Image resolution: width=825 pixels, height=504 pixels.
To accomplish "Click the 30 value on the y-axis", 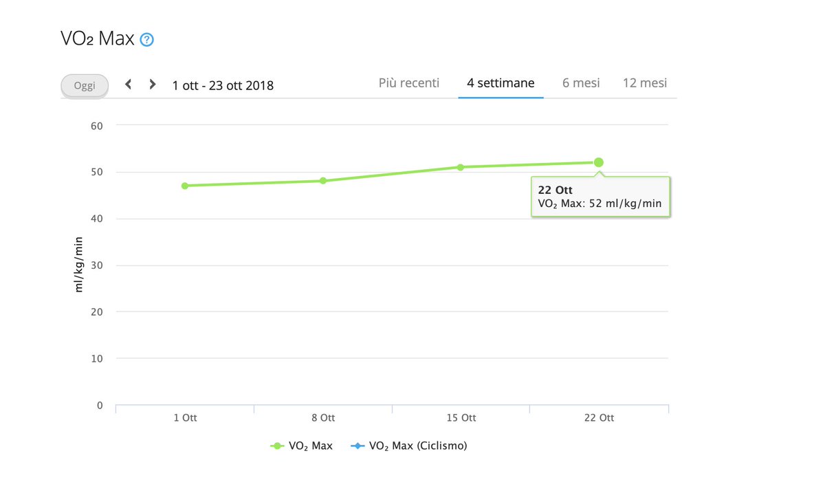I will click(96, 265).
